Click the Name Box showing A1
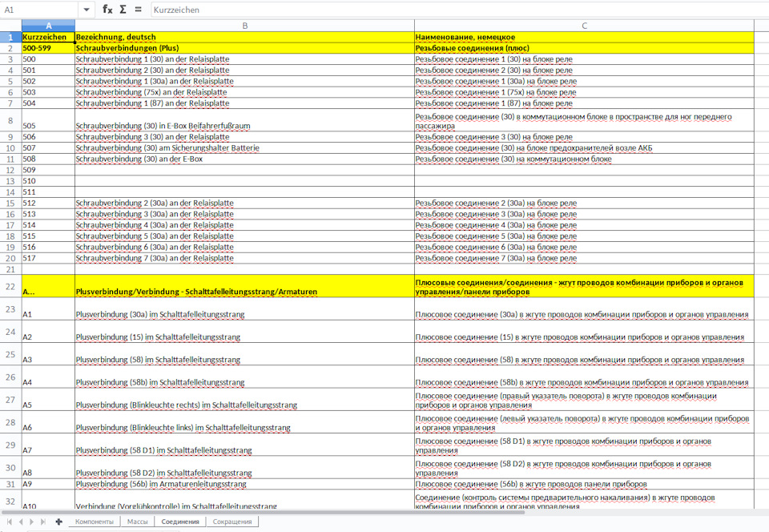Screen dimensions: 769x532 [x=39, y=10]
